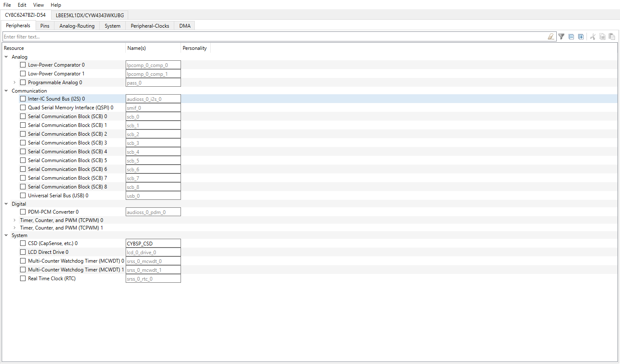The height and width of the screenshot is (364, 620).
Task: Click the scb_0 name field
Action: tap(153, 116)
